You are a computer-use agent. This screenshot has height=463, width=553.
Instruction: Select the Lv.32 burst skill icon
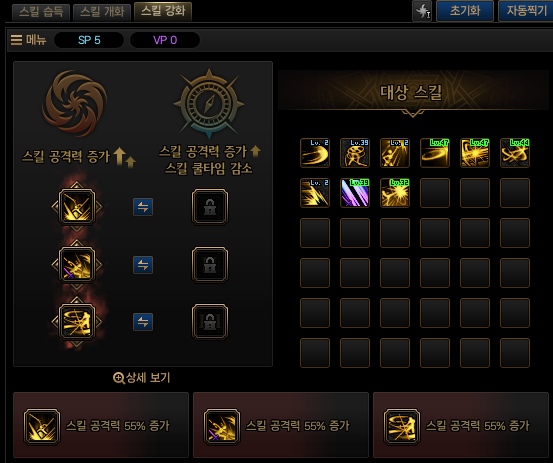[395, 193]
